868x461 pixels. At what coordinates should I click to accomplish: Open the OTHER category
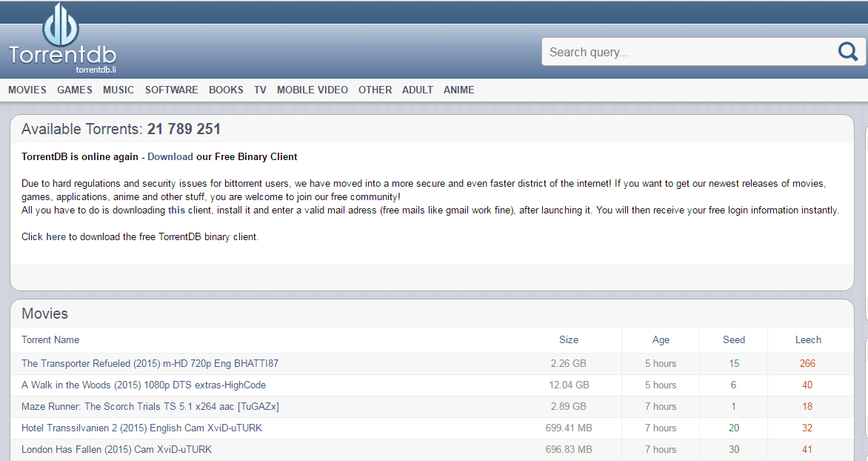point(375,90)
